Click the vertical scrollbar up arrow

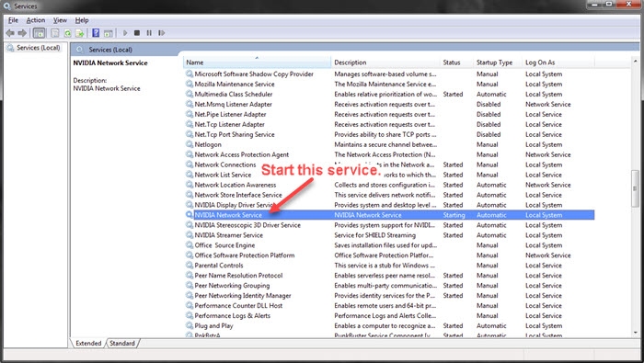[636, 62]
